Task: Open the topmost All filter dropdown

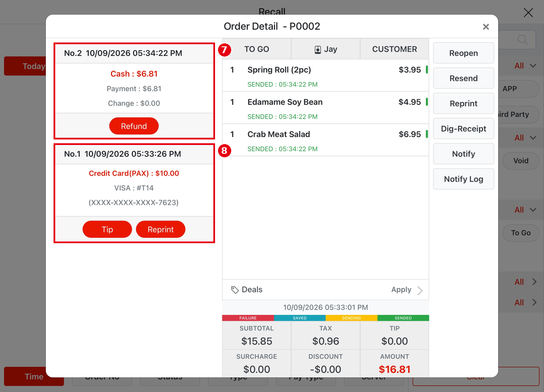Action: (525, 66)
